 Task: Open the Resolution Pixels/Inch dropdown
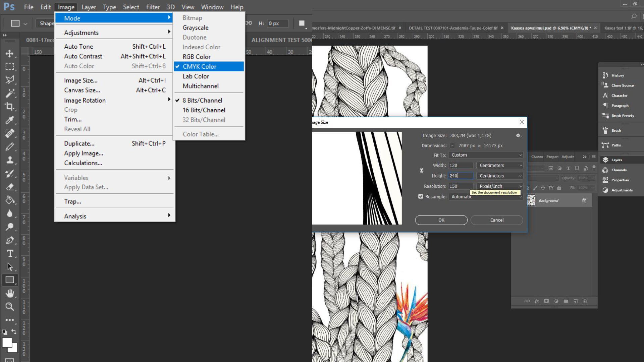499,186
